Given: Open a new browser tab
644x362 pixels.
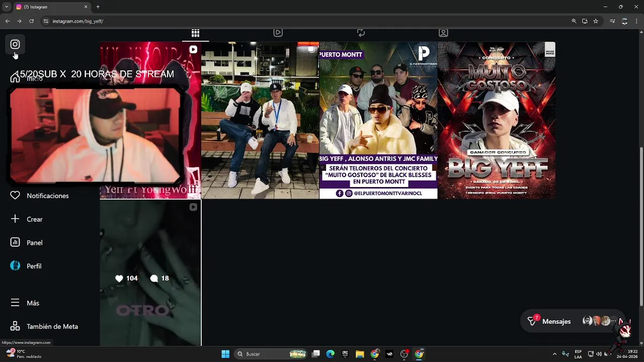Looking at the screenshot, I should click(98, 7).
